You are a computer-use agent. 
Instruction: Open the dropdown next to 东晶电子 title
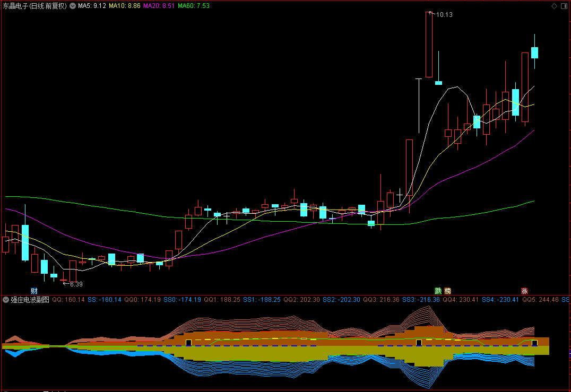(x=73, y=6)
